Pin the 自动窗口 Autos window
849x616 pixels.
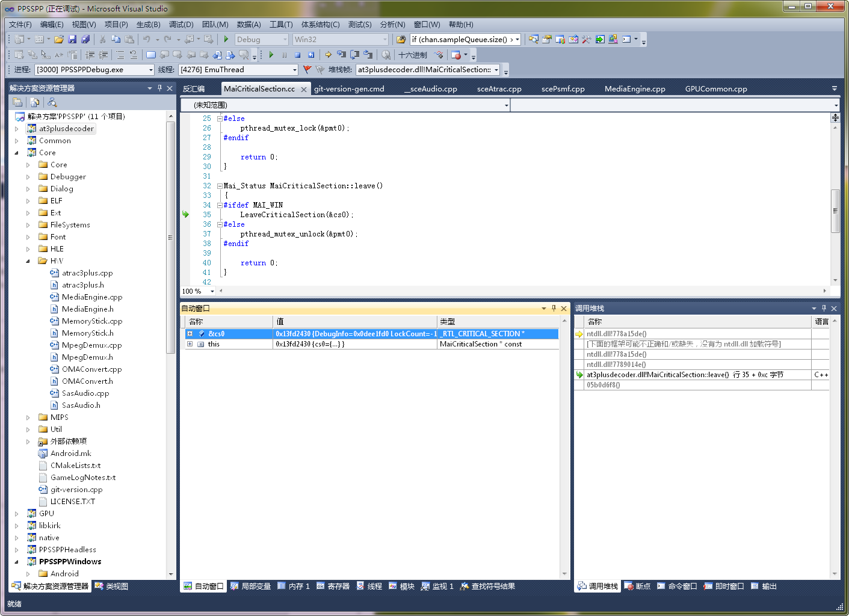554,309
